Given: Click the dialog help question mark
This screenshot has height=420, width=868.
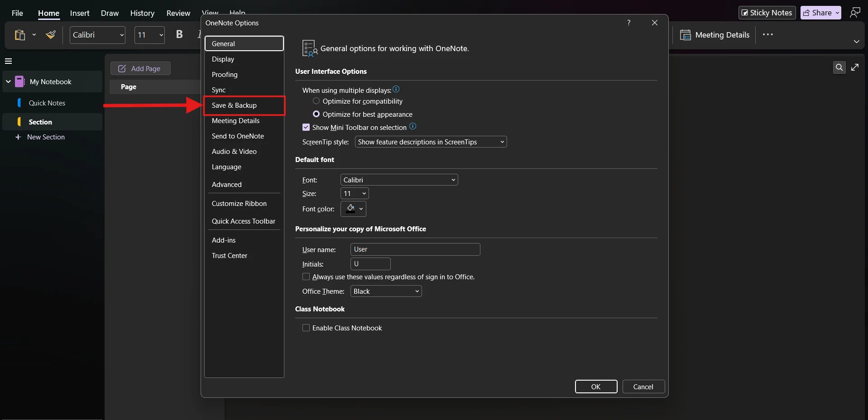Looking at the screenshot, I should [628, 23].
